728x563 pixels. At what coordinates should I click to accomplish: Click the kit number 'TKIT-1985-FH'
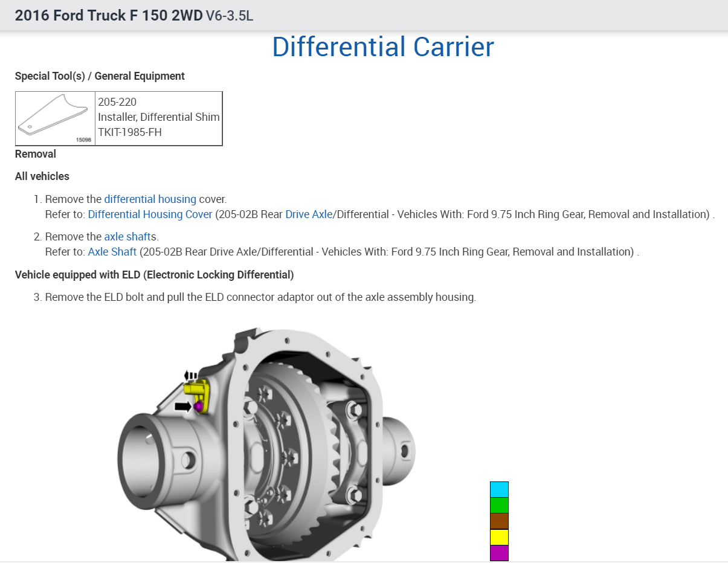(130, 132)
